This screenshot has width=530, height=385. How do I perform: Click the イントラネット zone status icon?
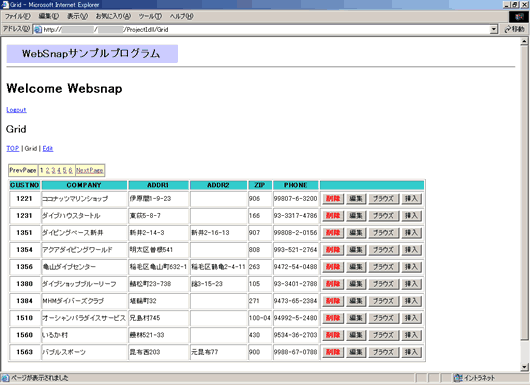tap(458, 378)
